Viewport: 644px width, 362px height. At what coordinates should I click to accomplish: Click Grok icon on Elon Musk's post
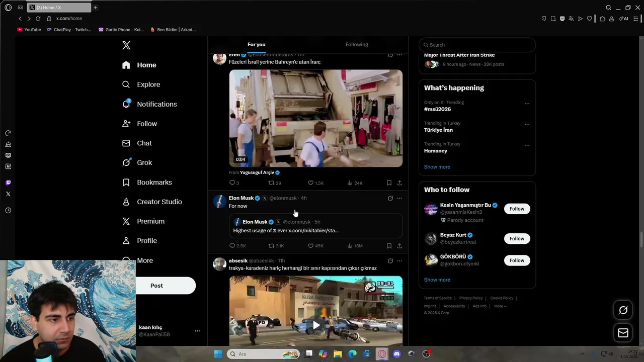click(x=390, y=198)
